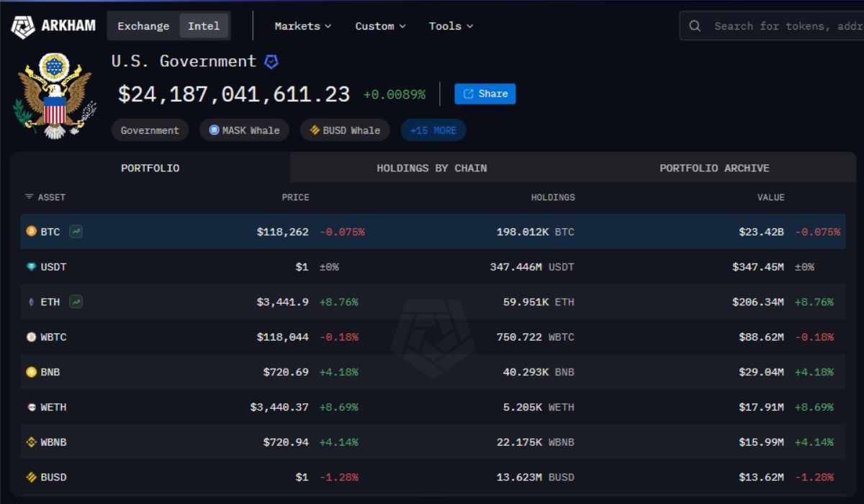Viewport: 864px width, 504px height.
Task: Click the BUSD asset name
Action: tap(53, 477)
